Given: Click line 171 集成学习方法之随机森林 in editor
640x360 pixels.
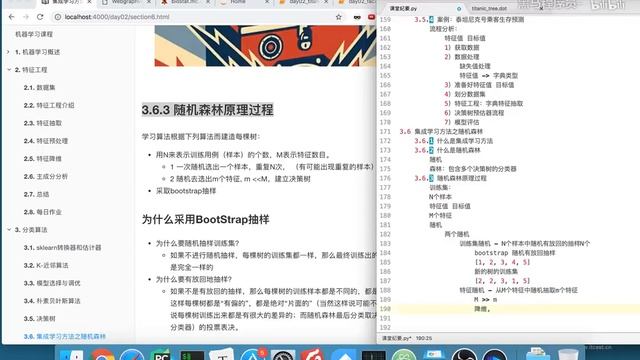Looking at the screenshot, I should click(x=449, y=131).
